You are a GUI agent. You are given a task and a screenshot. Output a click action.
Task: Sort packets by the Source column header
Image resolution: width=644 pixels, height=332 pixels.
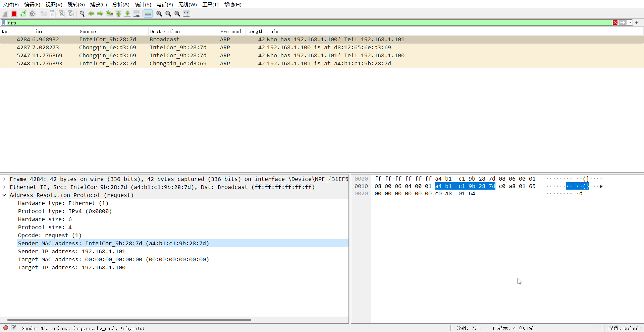tap(113, 31)
